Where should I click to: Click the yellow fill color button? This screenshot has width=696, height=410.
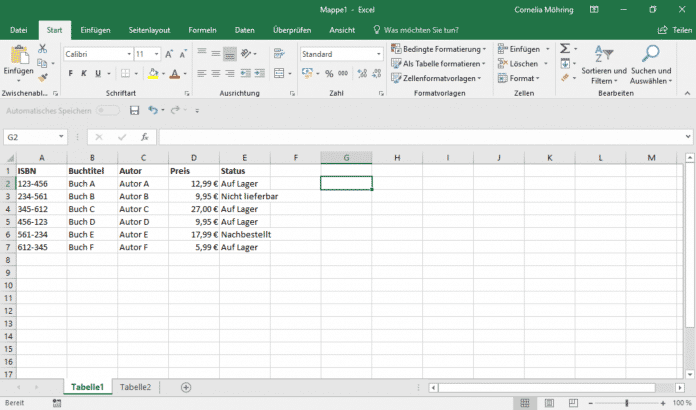point(152,73)
